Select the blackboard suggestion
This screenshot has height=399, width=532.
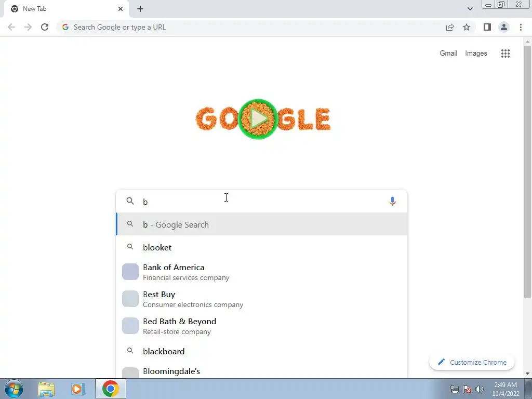pyautogui.click(x=261, y=351)
